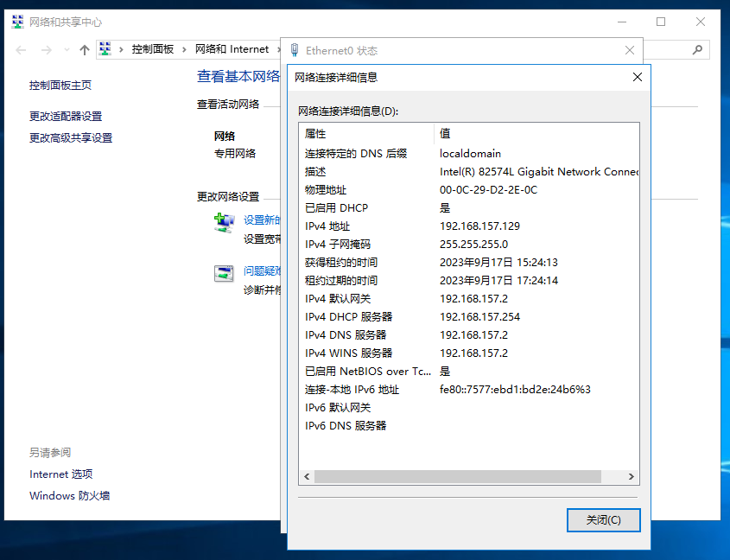Viewport: 730px width, 560px height.
Task: Open Internet 选项 link
Action: tap(61, 474)
